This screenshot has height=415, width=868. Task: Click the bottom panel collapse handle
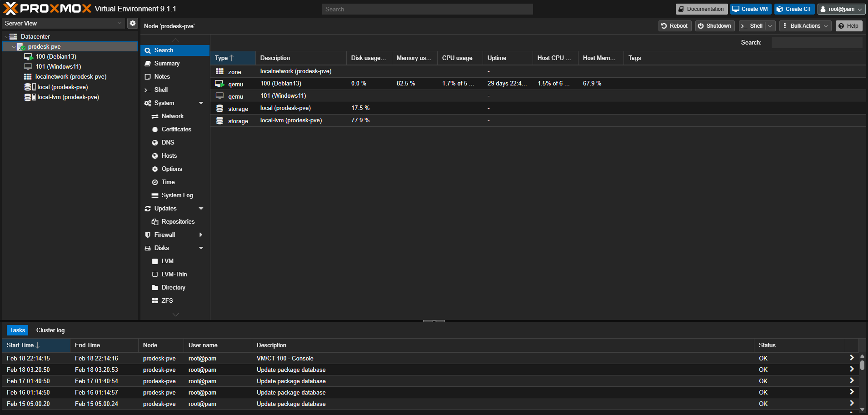click(434, 321)
